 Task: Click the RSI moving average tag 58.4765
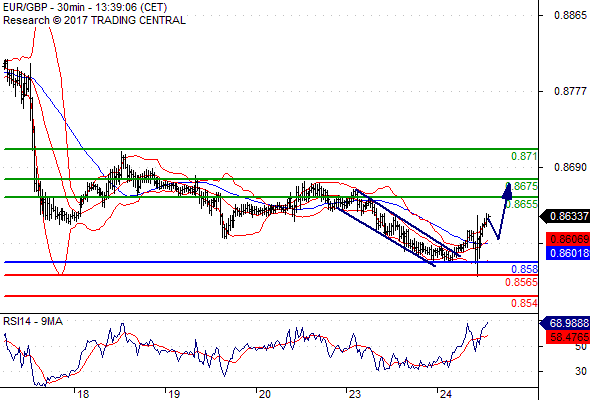pyautogui.click(x=568, y=337)
